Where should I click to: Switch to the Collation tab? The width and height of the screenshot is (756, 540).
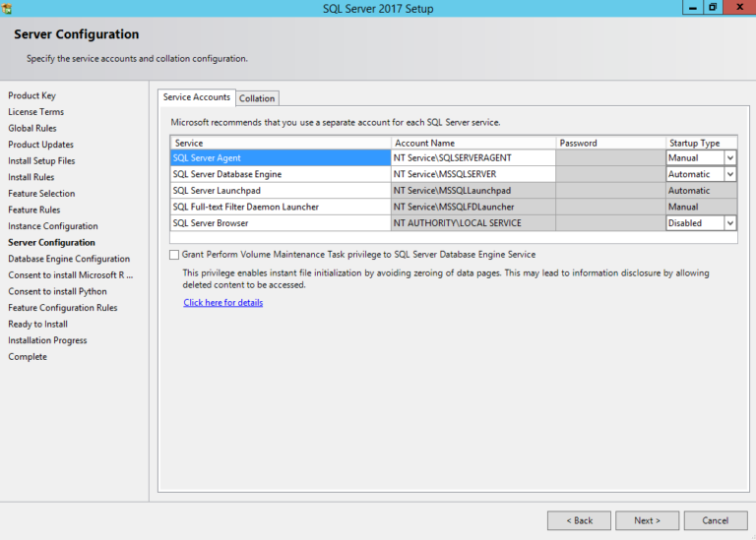click(257, 98)
